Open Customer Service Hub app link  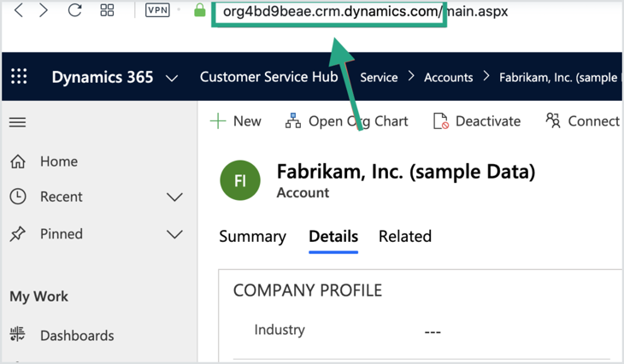click(x=269, y=77)
